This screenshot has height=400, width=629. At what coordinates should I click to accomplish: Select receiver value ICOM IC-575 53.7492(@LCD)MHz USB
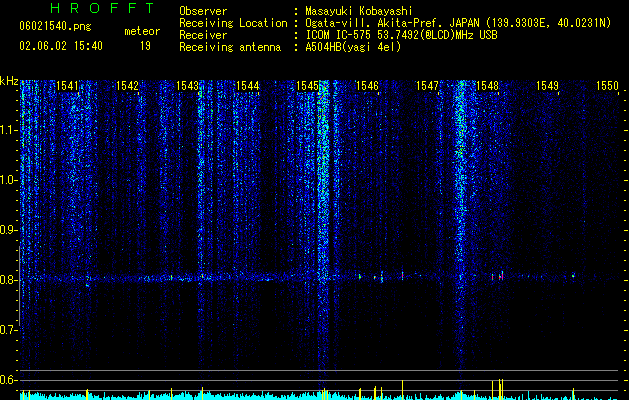click(401, 35)
